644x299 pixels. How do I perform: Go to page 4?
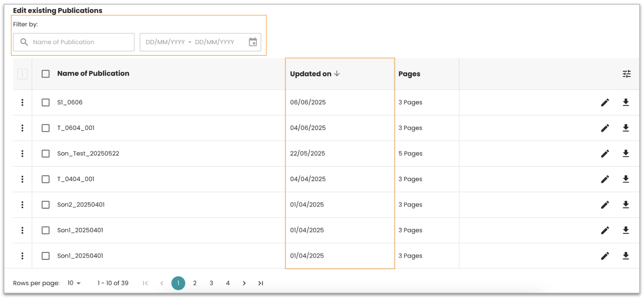(x=228, y=283)
